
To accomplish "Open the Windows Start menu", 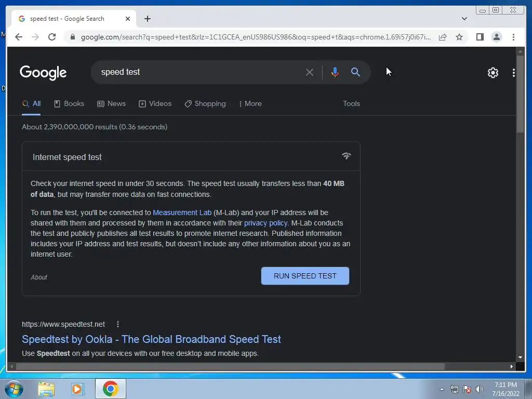I will tap(14, 389).
